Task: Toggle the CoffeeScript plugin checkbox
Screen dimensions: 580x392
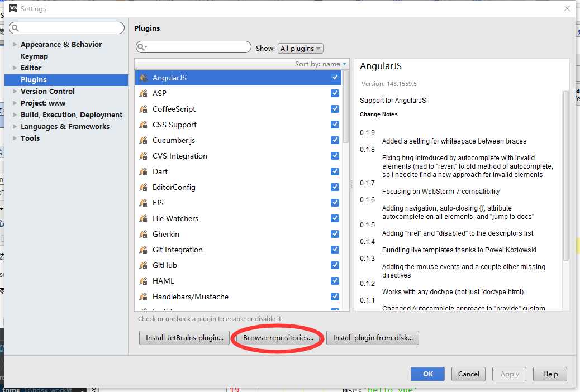Action: 335,109
